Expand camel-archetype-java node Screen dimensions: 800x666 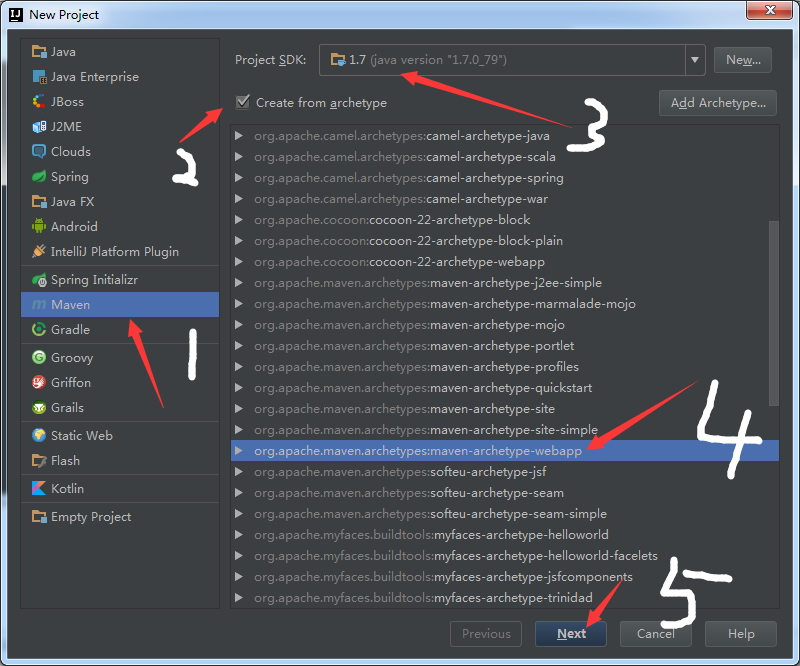click(238, 136)
